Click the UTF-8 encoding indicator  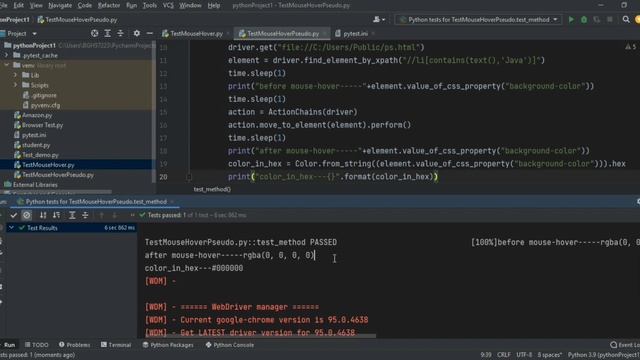click(x=524, y=355)
